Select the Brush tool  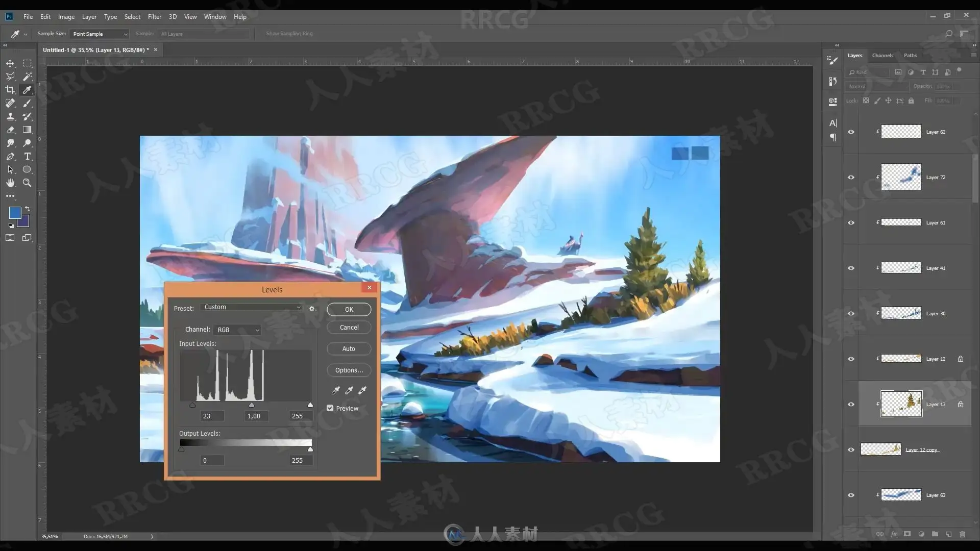click(27, 103)
